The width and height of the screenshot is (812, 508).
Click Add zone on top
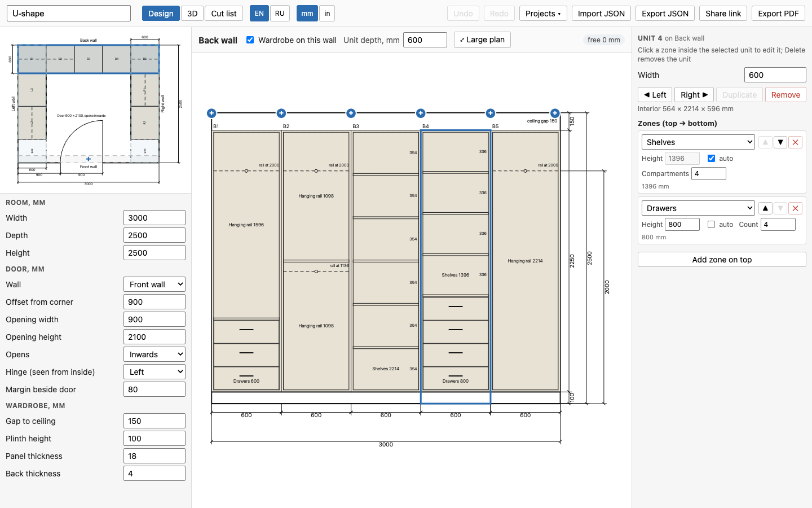click(x=722, y=260)
